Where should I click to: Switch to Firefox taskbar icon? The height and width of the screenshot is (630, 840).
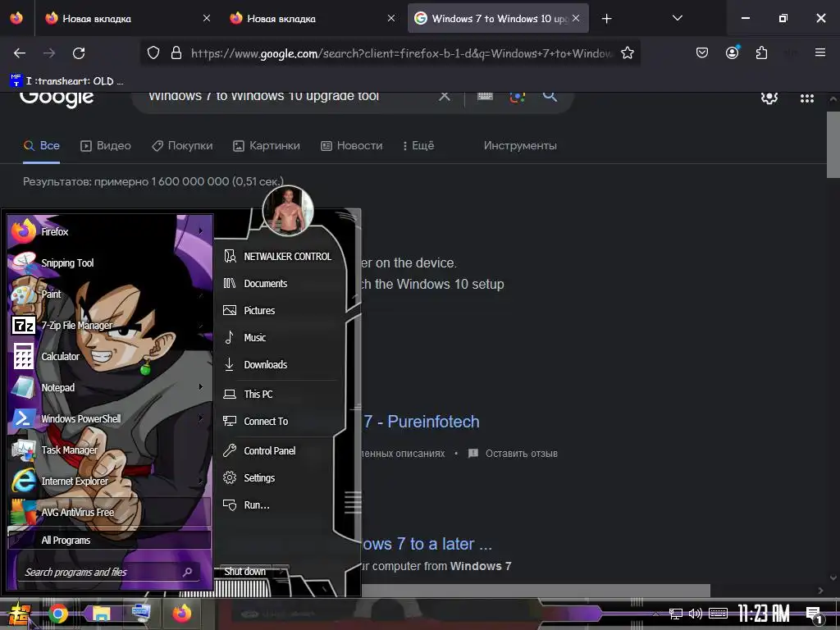click(181, 614)
